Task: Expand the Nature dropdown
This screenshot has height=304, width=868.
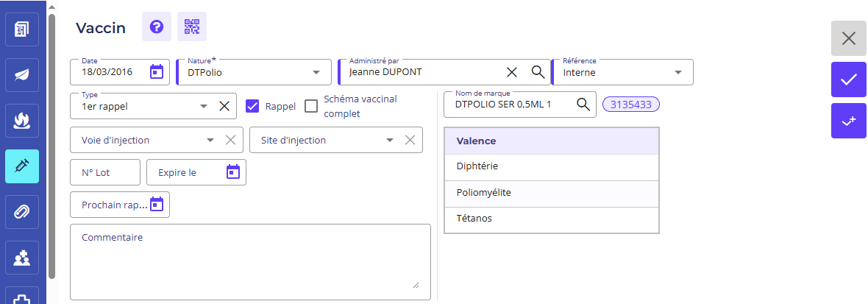Action: click(316, 73)
